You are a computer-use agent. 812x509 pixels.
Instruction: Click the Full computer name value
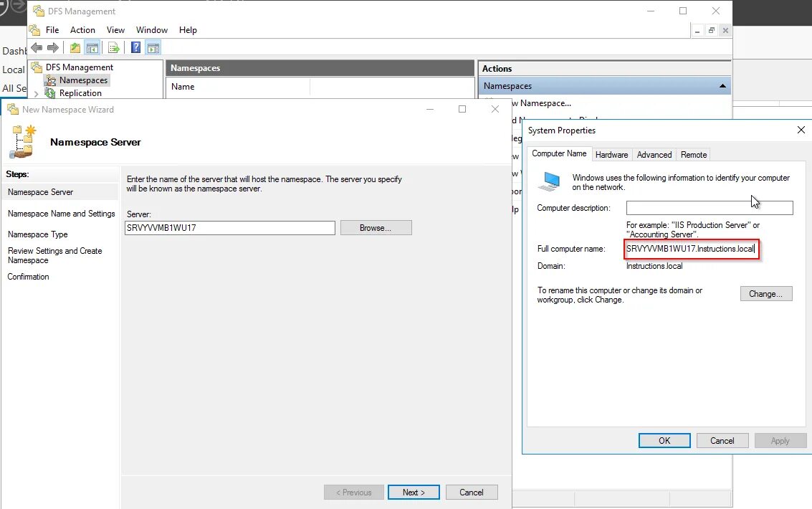(690, 249)
